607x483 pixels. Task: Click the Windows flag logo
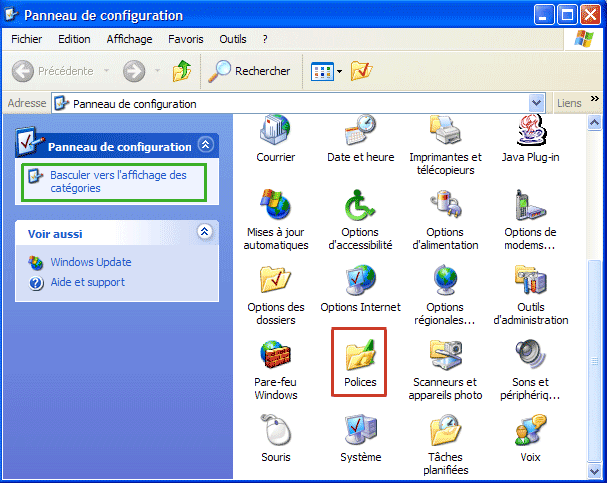[584, 39]
